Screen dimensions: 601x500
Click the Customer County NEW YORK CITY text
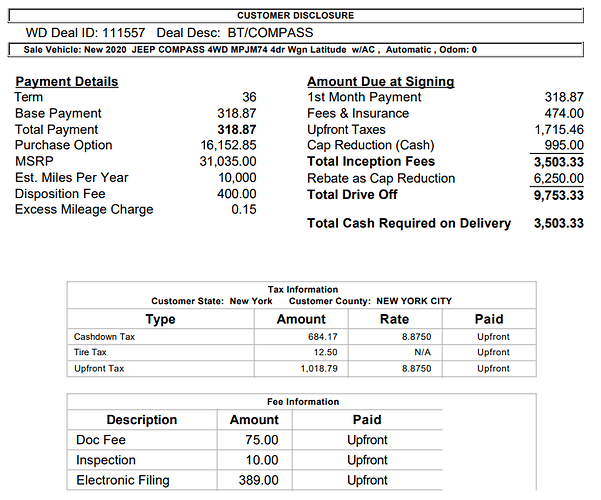pyautogui.click(x=370, y=301)
